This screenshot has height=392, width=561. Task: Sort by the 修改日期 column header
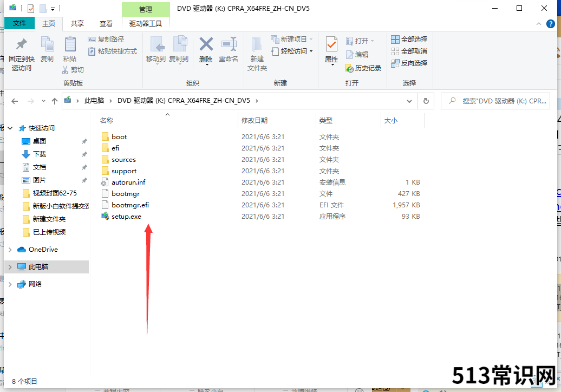[255, 121]
